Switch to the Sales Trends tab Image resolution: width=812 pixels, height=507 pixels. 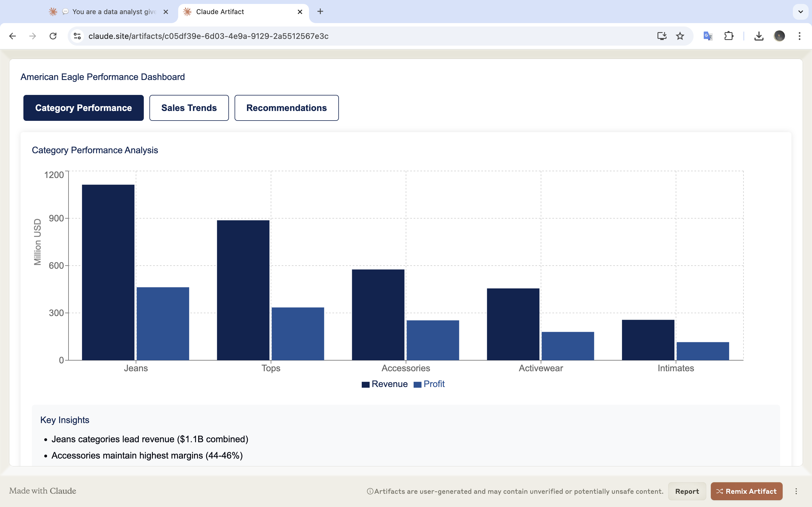click(x=189, y=108)
